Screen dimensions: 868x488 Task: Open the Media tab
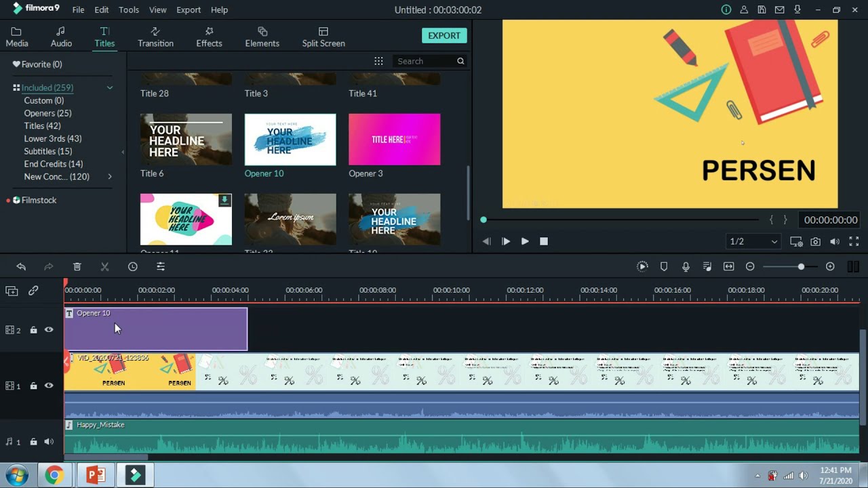(x=17, y=37)
